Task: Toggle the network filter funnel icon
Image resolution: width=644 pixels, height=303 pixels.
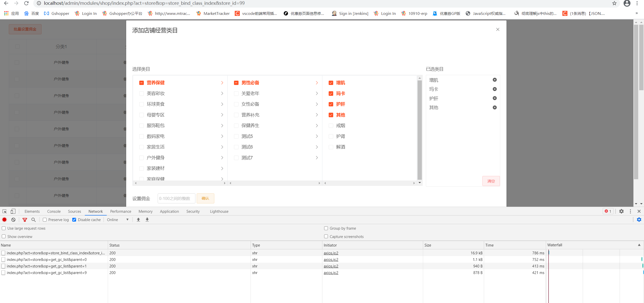Action: click(x=25, y=220)
